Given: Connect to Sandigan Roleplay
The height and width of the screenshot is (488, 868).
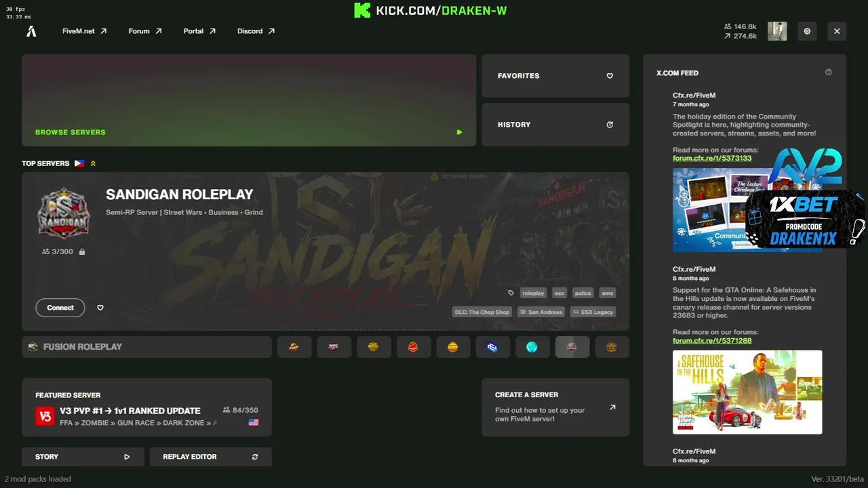Looking at the screenshot, I should [60, 308].
